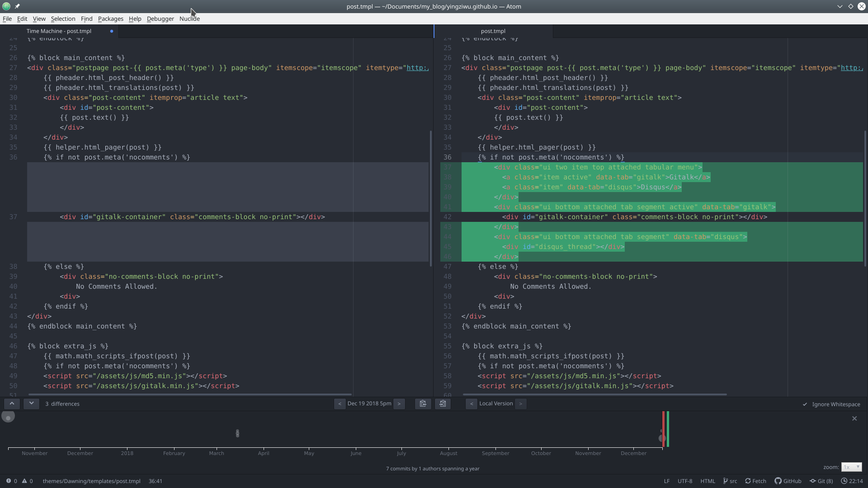The height and width of the screenshot is (488, 868).
Task: Click the file path themes/Dawning/templates/post.tmpl
Action: point(91,481)
